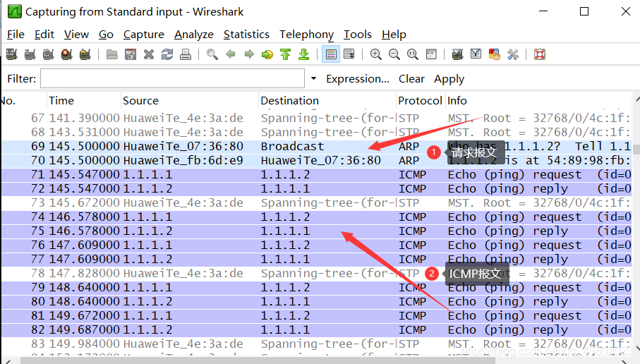Image resolution: width=640 pixels, height=364 pixels.
Task: Edit coloring rules icon
Action: click(494, 54)
